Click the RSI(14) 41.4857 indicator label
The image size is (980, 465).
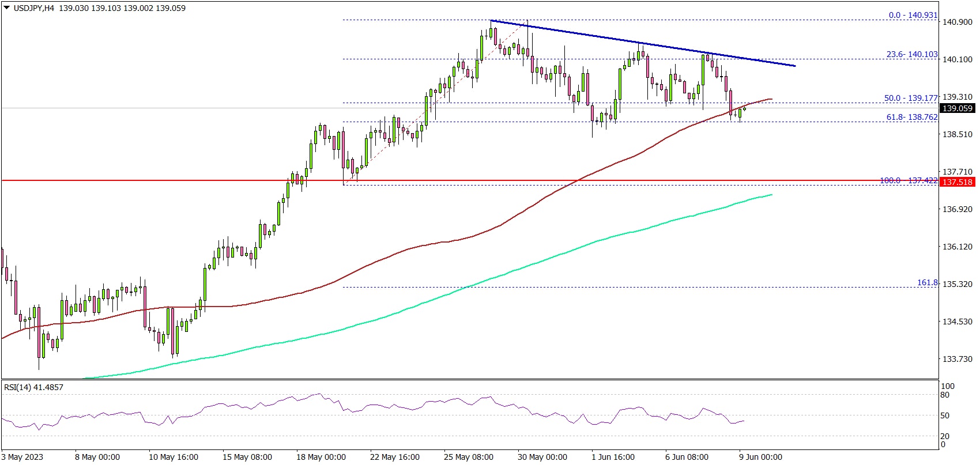(33, 387)
